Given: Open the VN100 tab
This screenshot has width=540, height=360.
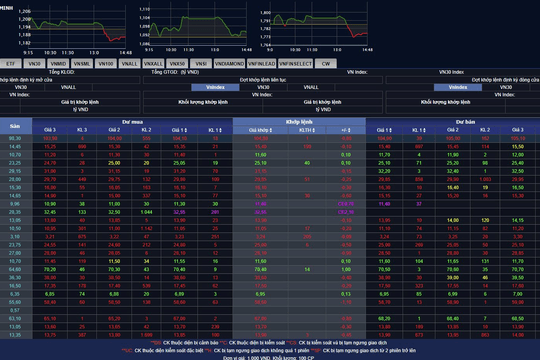Looking at the screenshot, I should (x=105, y=64).
